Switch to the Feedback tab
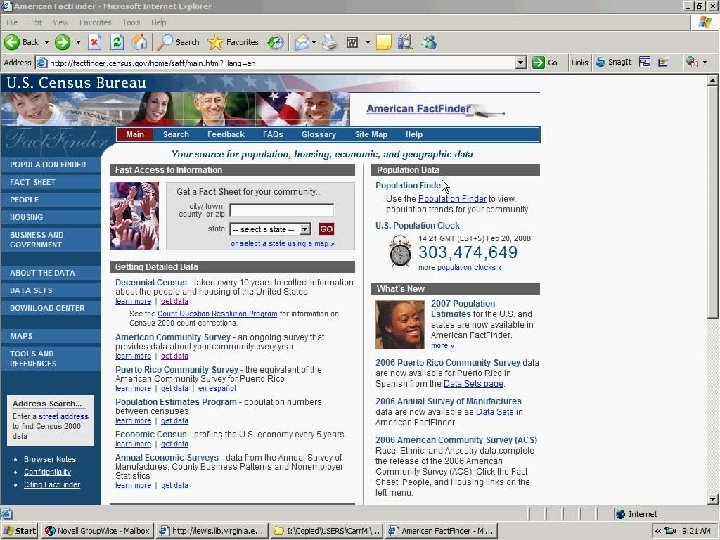The width and height of the screenshot is (720, 540). (x=225, y=135)
